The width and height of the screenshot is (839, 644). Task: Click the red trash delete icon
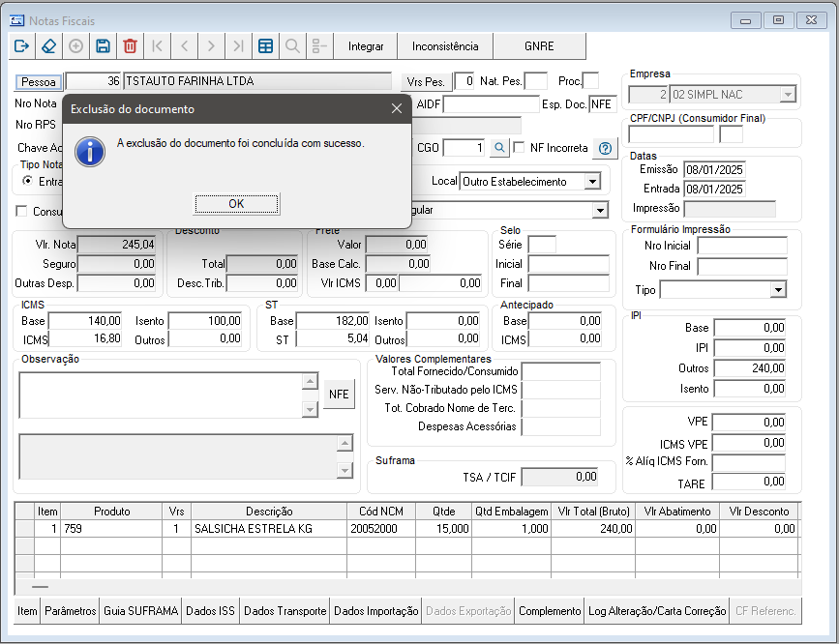pos(130,46)
